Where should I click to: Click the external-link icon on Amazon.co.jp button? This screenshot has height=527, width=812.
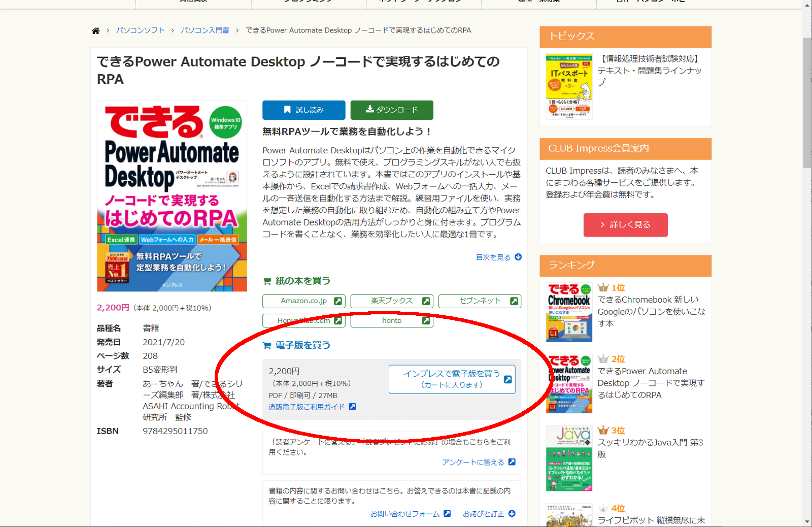(338, 301)
